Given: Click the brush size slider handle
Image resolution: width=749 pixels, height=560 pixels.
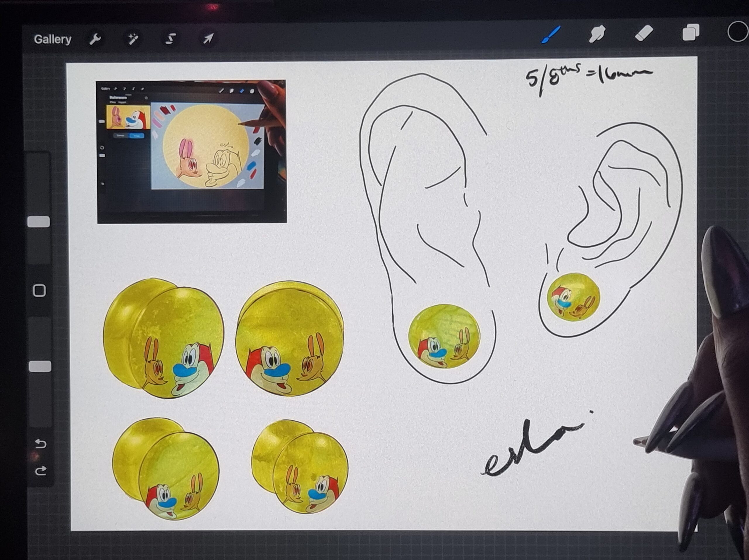Looking at the screenshot, I should [39, 222].
